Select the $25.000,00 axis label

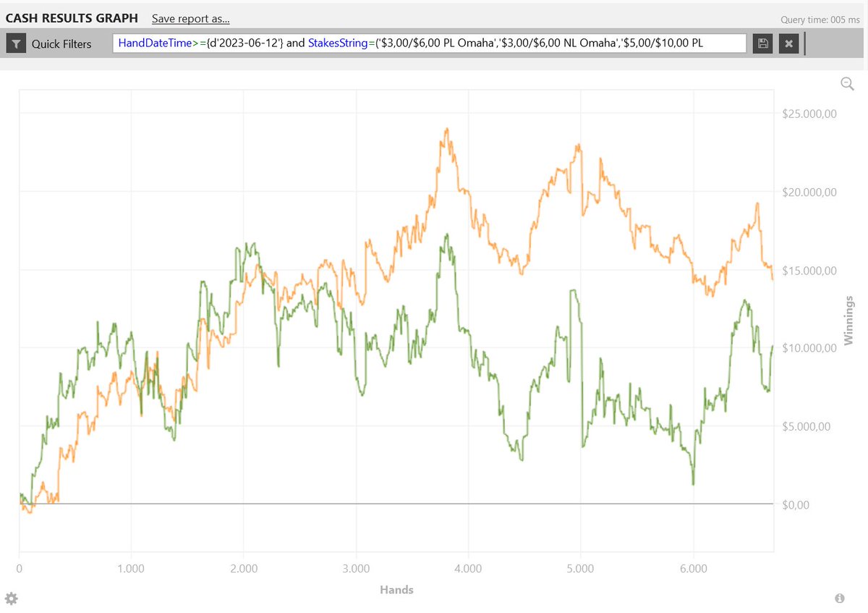click(x=810, y=114)
